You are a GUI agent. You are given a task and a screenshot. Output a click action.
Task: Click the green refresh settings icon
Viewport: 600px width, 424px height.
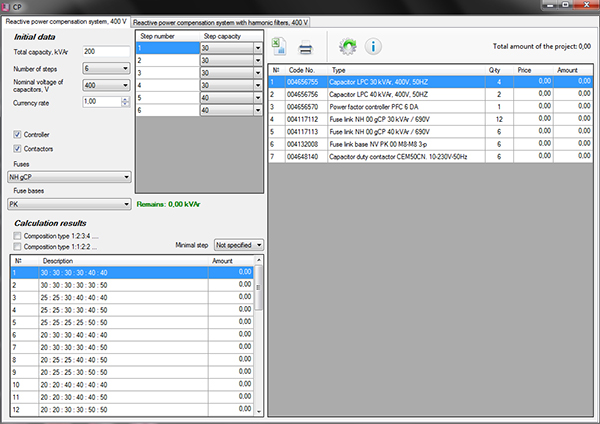pyautogui.click(x=348, y=46)
